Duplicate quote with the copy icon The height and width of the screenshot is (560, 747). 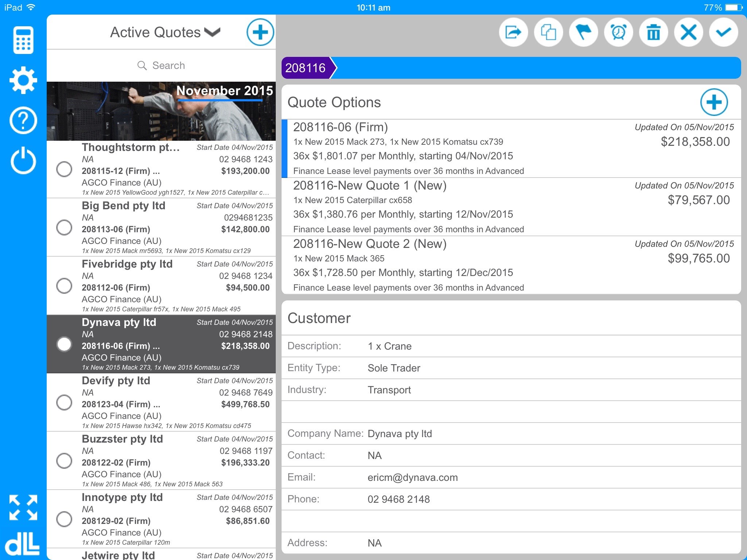(x=548, y=32)
